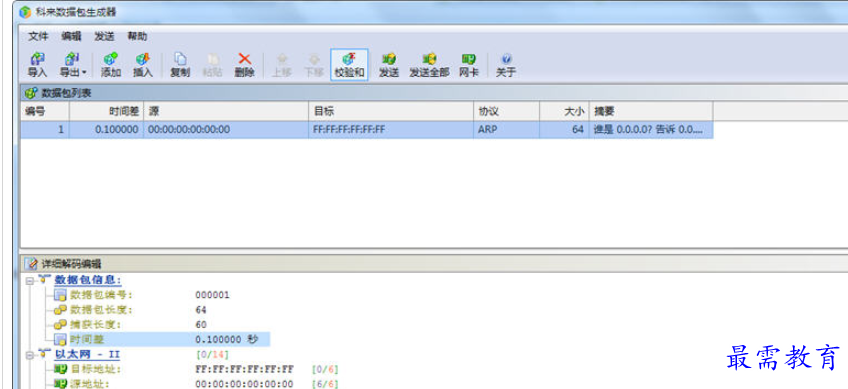Click the 时间差 column header

coord(107,111)
